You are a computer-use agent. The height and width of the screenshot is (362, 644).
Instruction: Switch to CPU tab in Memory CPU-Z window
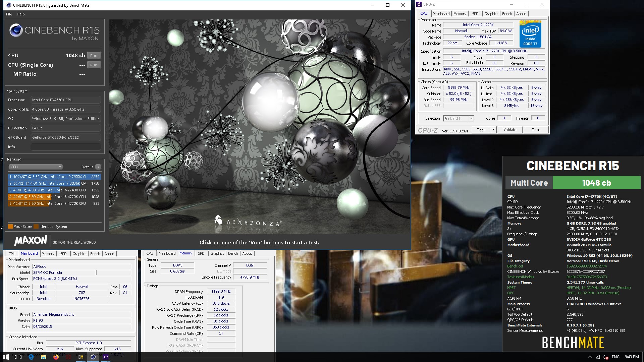coord(150,253)
